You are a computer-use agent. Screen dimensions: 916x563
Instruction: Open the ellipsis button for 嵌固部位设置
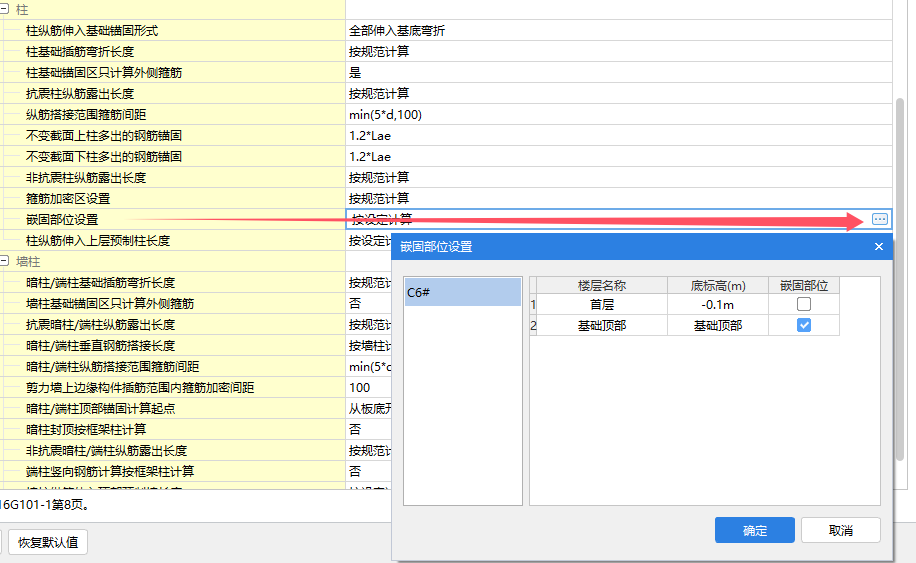[880, 219]
